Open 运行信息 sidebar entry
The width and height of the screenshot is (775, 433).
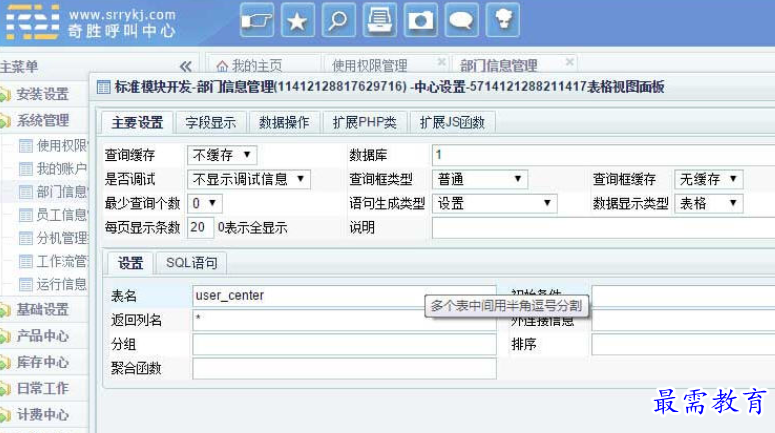click(x=52, y=284)
